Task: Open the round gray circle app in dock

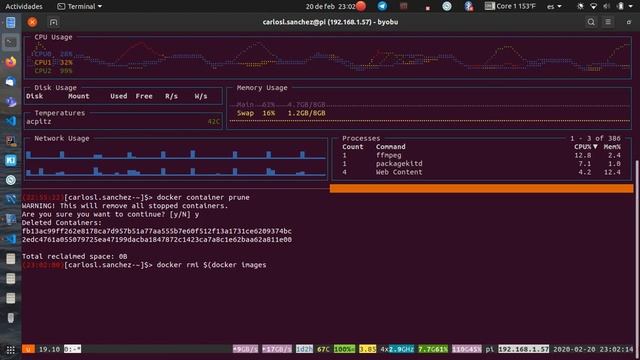Action: 11,180
